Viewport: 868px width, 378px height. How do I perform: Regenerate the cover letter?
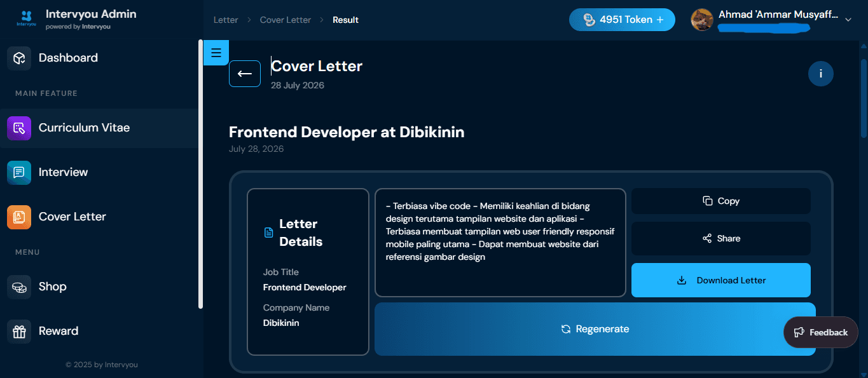(595, 329)
